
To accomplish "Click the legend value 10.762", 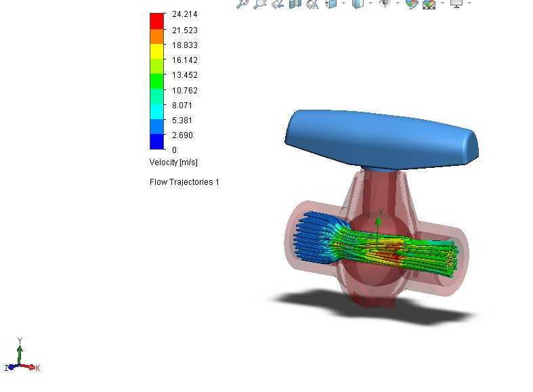I will pos(185,90).
